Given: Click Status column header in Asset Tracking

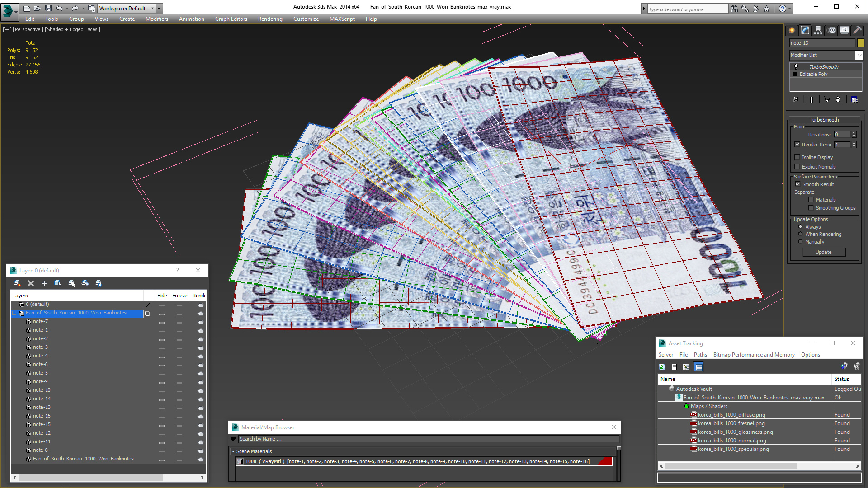Looking at the screenshot, I should pyautogui.click(x=846, y=379).
